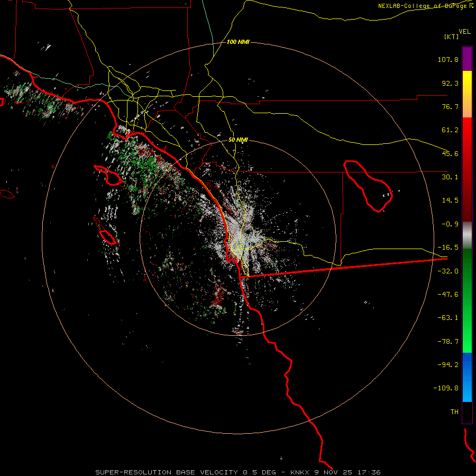The image size is (476, 476).
Task: Select the -0.9 velocity scale value
Action: click(x=450, y=224)
